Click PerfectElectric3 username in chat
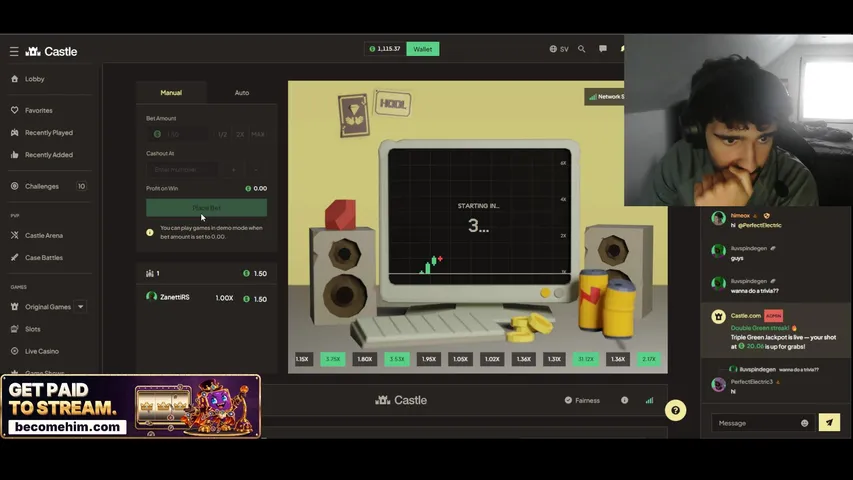Screen dimensions: 853x480 point(751,381)
